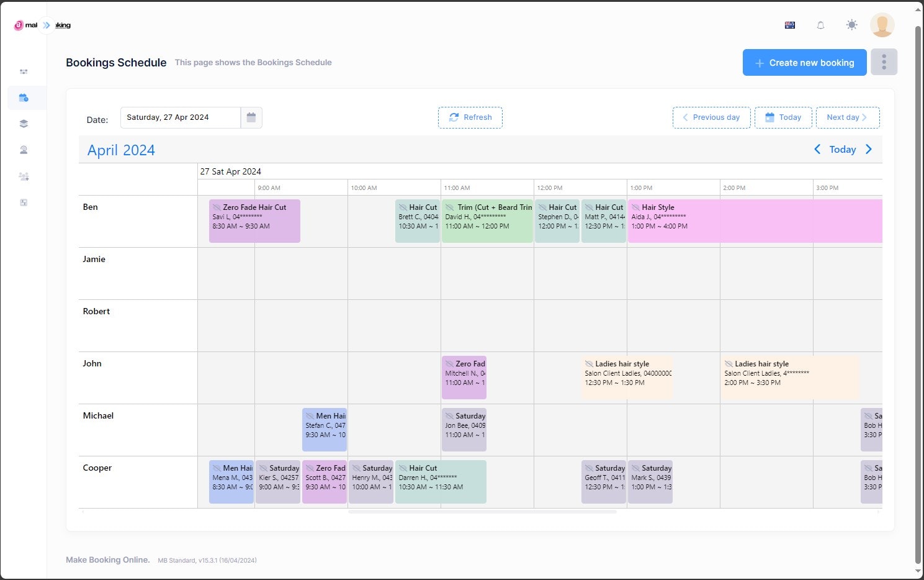The width and height of the screenshot is (924, 580).
Task: Open the notifications bell
Action: (820, 25)
